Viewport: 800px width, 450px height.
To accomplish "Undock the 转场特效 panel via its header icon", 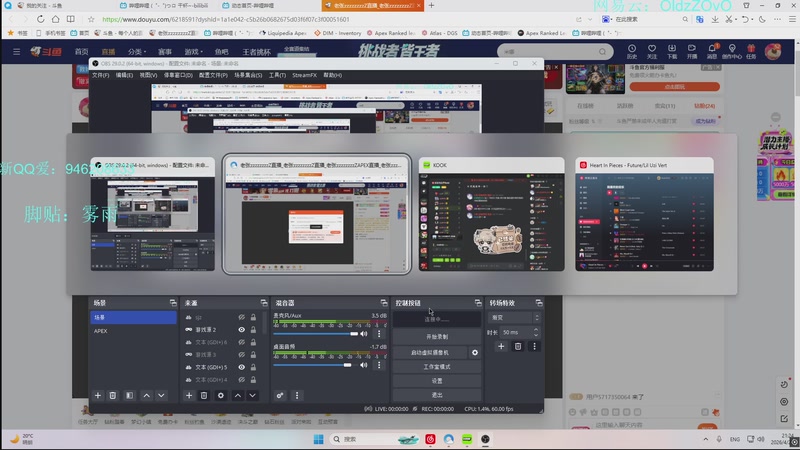I will pos(539,303).
